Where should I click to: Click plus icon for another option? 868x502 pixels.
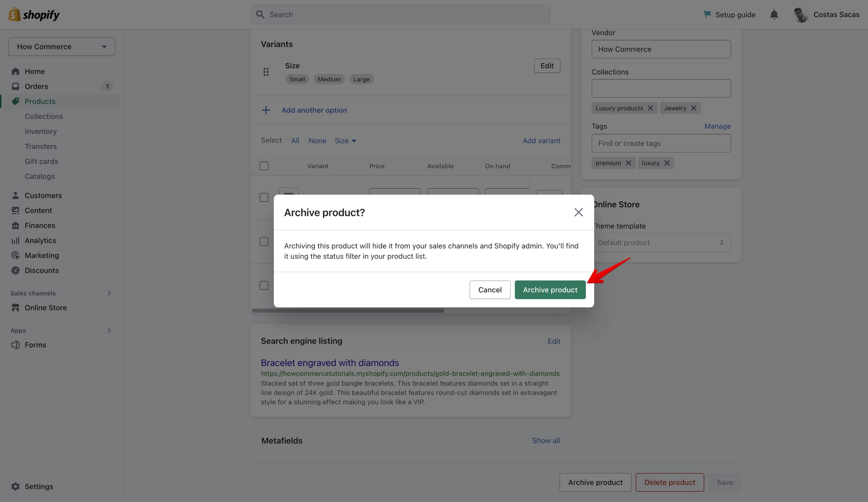pyautogui.click(x=266, y=110)
